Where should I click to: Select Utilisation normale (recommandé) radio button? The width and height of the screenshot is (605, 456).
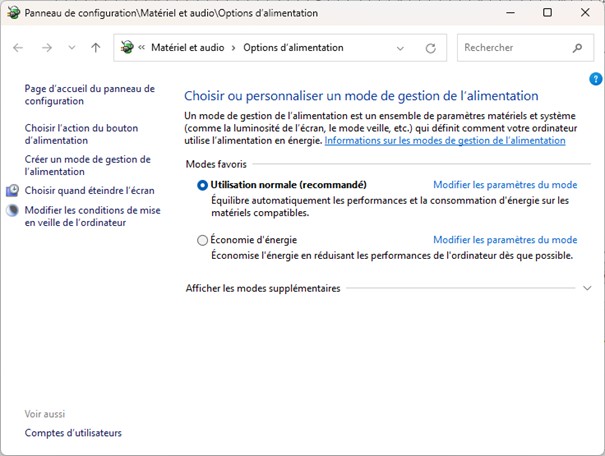pos(202,185)
